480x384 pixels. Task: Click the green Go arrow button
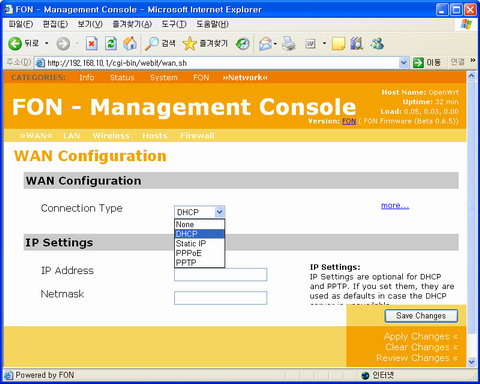pos(418,62)
